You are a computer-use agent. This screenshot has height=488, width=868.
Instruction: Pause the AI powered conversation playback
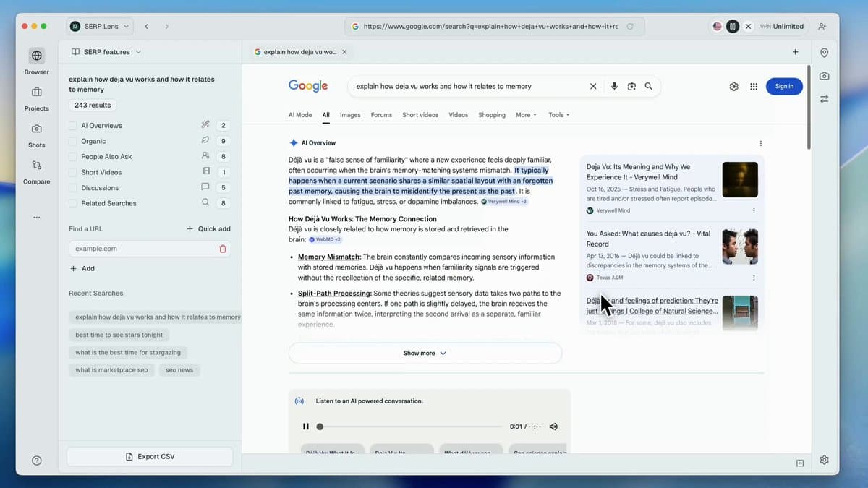coord(306,427)
